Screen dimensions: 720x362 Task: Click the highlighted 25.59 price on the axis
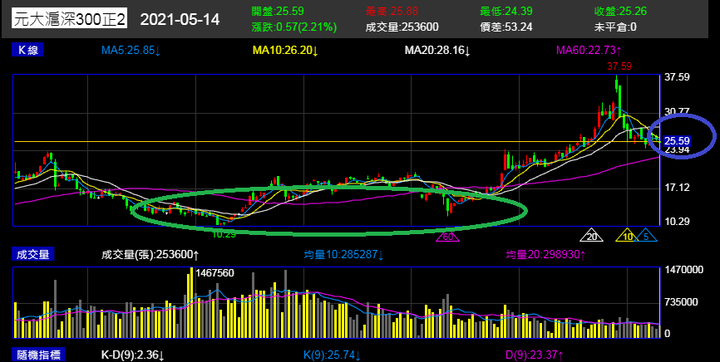pyautogui.click(x=677, y=141)
